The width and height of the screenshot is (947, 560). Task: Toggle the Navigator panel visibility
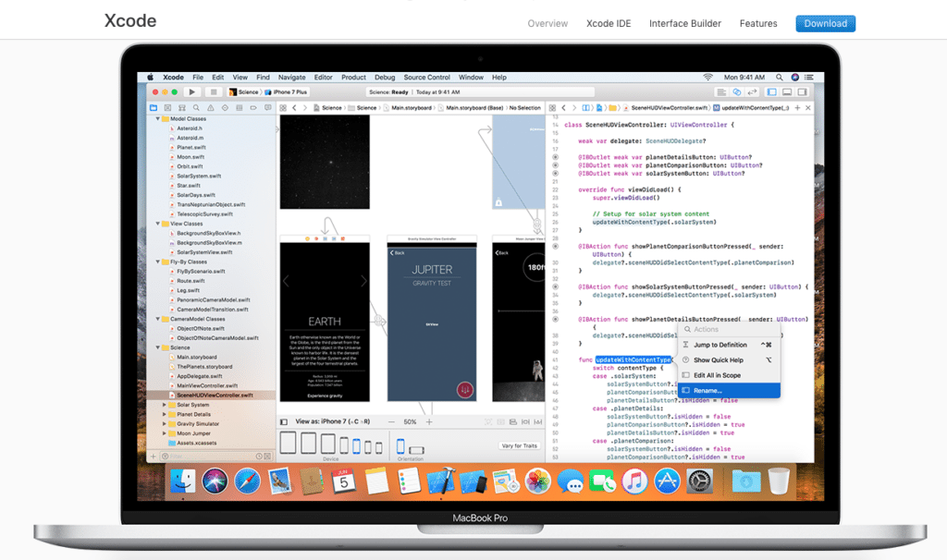tap(773, 92)
